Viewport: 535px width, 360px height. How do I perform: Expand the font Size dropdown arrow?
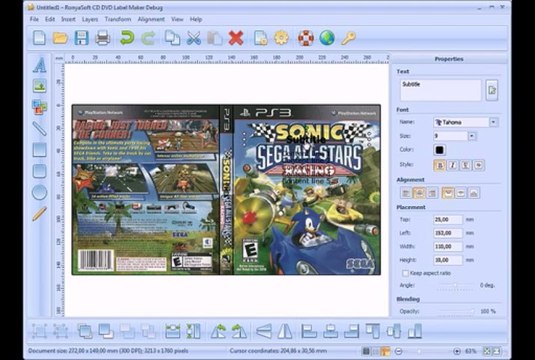click(472, 136)
